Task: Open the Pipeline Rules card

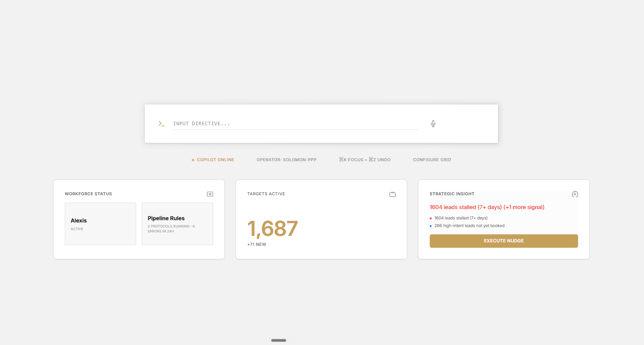Action: point(177,224)
